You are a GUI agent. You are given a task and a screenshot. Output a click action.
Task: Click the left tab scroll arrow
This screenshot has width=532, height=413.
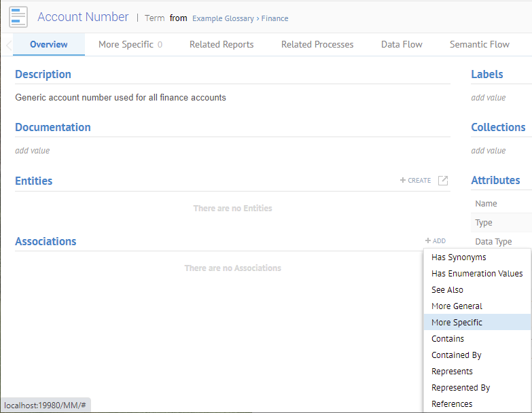[x=7, y=45]
